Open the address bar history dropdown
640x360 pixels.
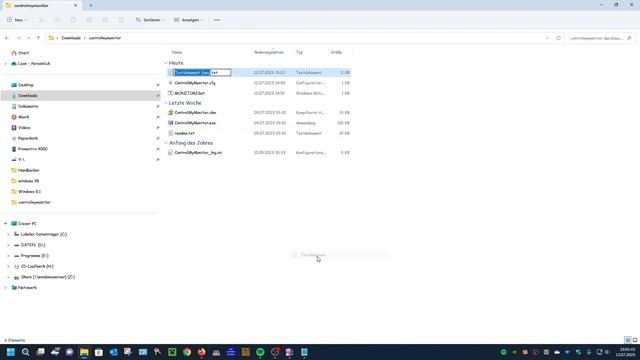pos(547,38)
